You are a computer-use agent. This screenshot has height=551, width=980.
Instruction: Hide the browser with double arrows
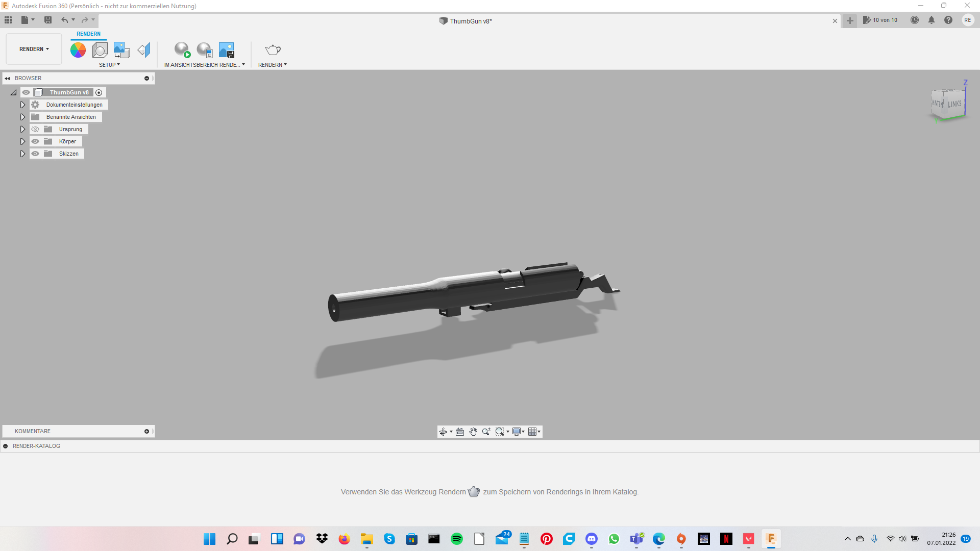8,78
